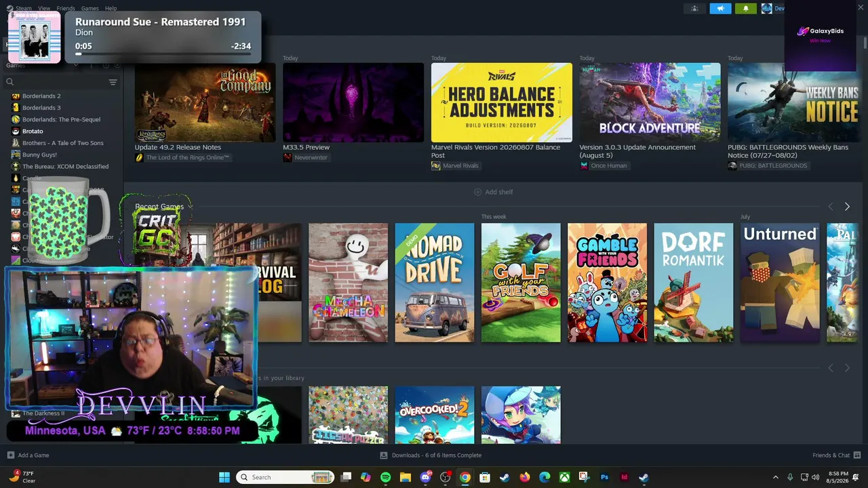Click the Lord of the Rings Online ring icon
Image resolution: width=868 pixels, height=488 pixels.
click(x=139, y=157)
